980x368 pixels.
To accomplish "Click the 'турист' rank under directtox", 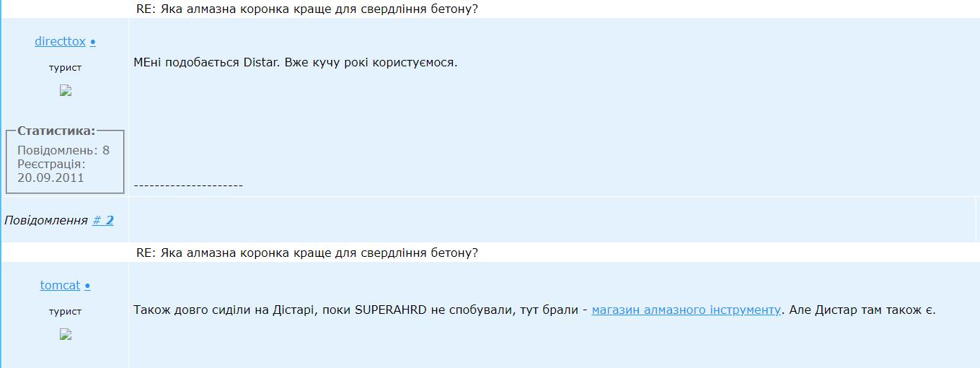I will [65, 67].
